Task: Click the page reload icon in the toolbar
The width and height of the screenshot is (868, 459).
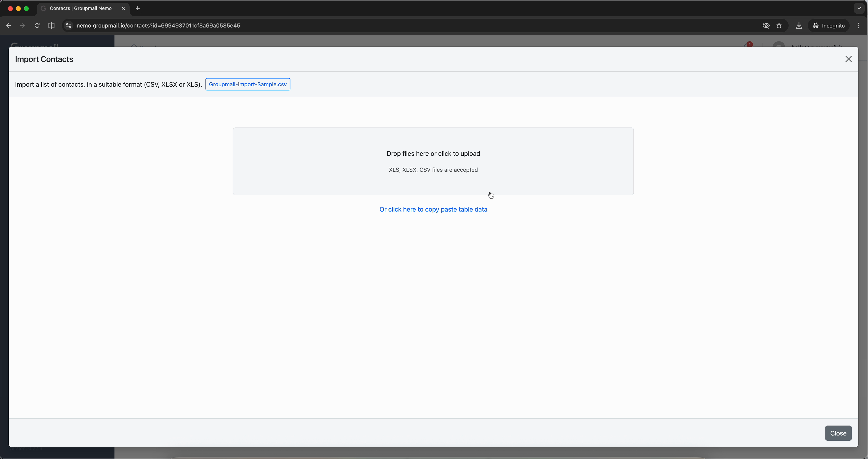Action: pyautogui.click(x=37, y=26)
